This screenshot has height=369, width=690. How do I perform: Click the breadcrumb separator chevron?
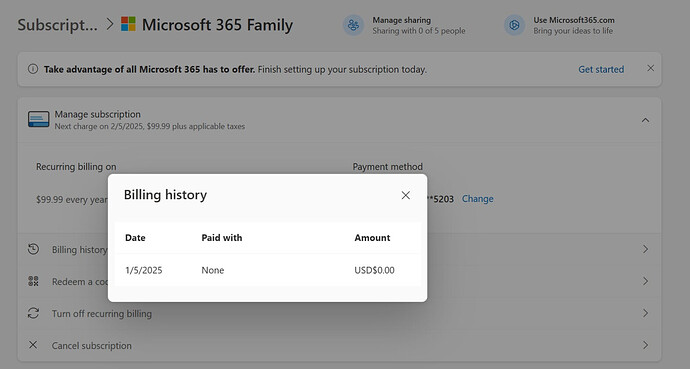click(110, 24)
